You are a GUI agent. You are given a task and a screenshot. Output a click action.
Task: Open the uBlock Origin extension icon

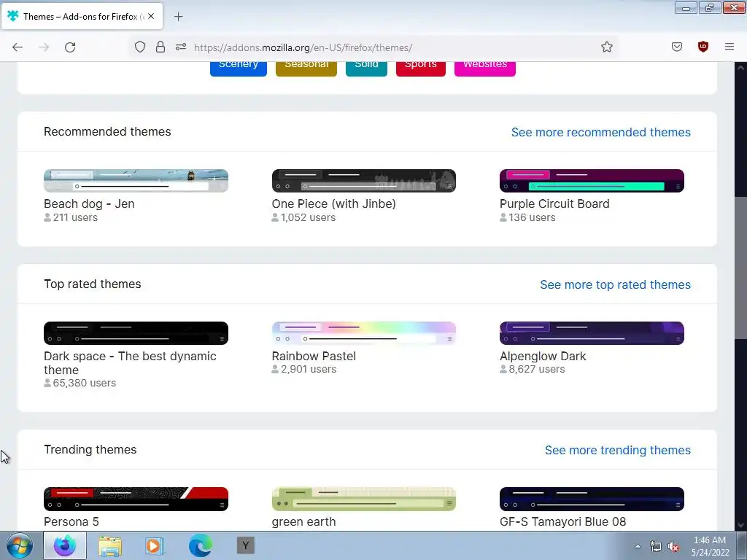coord(703,47)
